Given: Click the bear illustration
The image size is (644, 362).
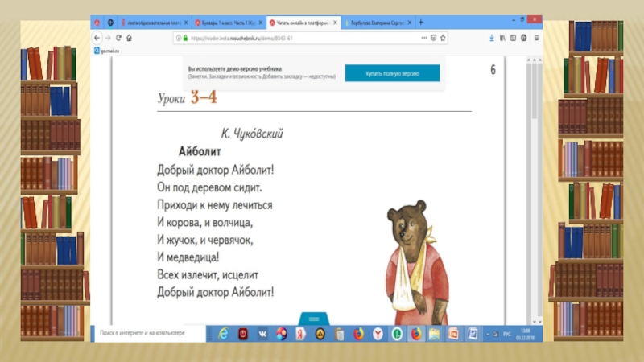Looking at the screenshot, I should coord(418,262).
